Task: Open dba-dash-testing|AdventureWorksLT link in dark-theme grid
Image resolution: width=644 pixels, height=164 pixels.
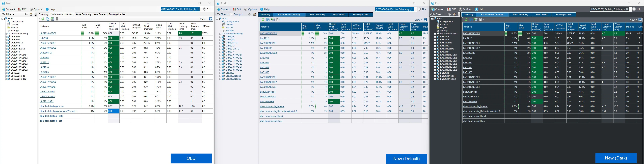Action: 481,111
